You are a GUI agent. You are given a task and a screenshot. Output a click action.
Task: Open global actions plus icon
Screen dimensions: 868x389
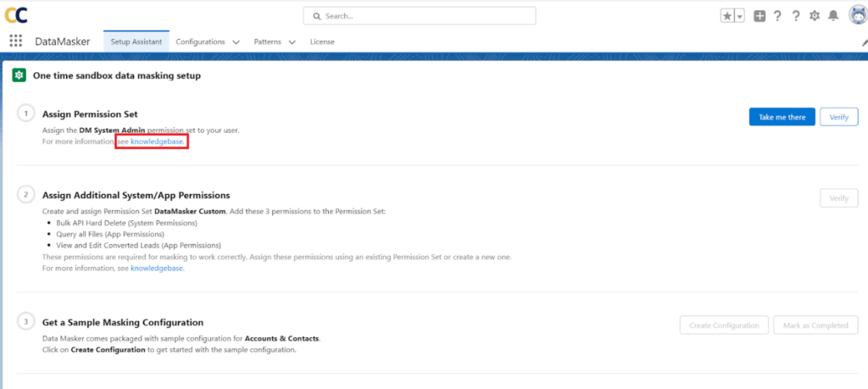pyautogui.click(x=759, y=16)
